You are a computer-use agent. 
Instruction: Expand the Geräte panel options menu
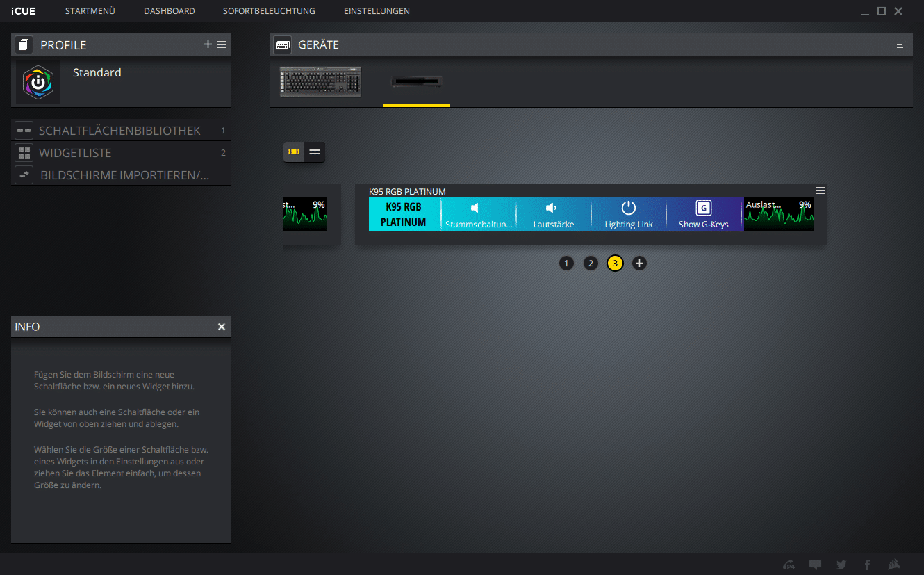901,45
